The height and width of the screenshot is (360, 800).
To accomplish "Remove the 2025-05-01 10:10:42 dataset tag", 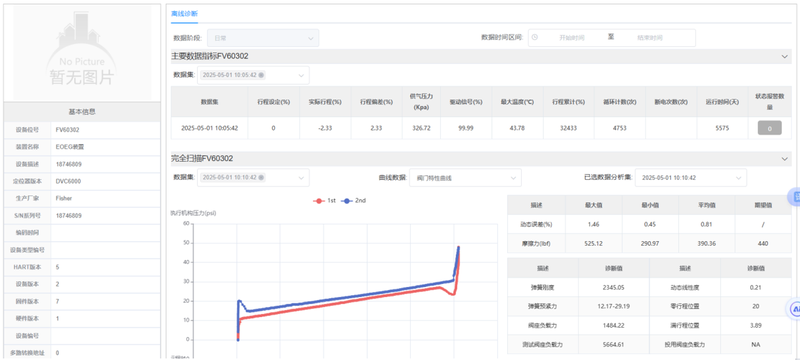I will 261,177.
